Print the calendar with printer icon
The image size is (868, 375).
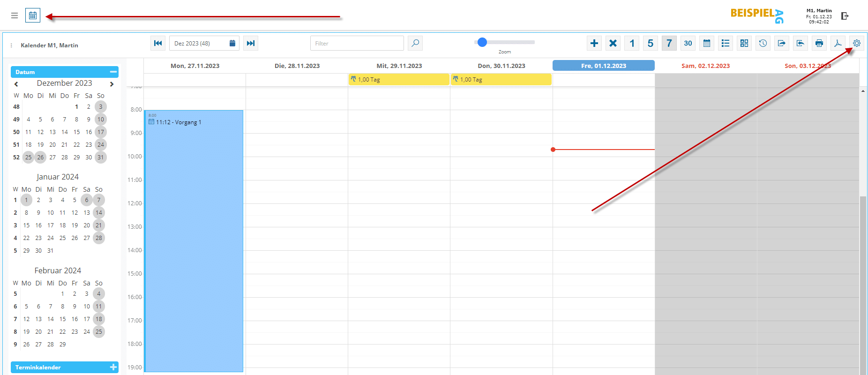point(819,43)
